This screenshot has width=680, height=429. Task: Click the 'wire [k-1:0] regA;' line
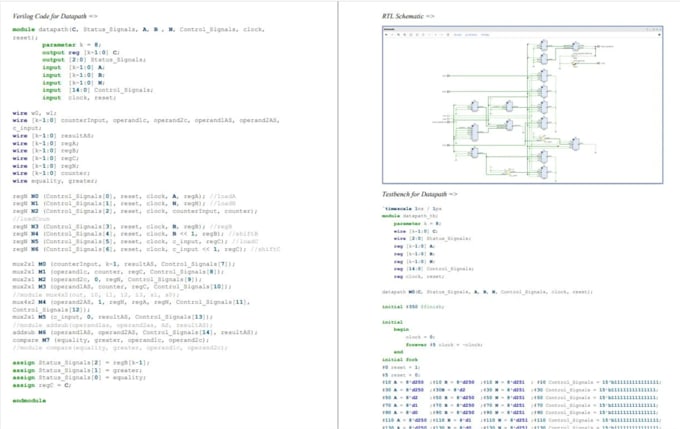coord(46,143)
